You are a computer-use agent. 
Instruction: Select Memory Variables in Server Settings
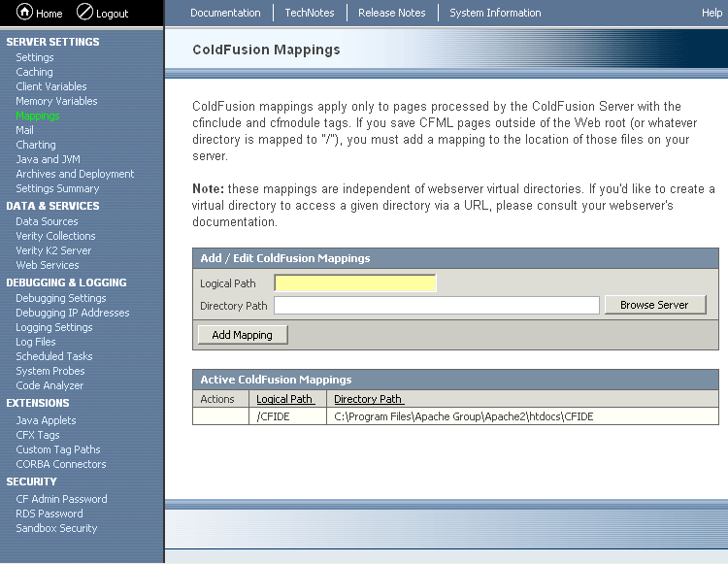(56, 101)
